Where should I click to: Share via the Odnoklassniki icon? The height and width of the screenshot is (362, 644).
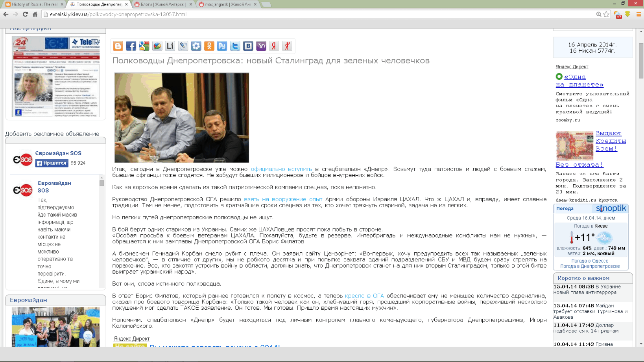(209, 46)
